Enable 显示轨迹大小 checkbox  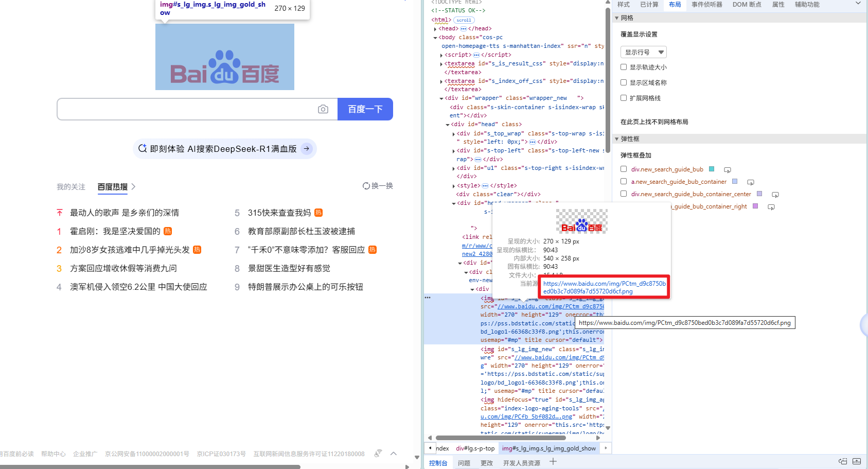624,67
